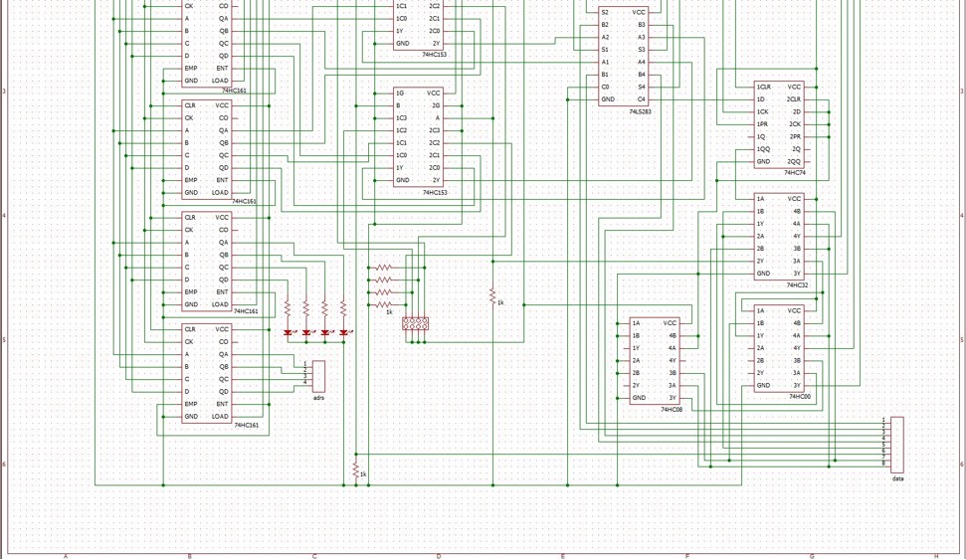Viewport: 966px width, 560px height.
Task: Click the 74HC32 OR gate chip
Action: tap(779, 236)
